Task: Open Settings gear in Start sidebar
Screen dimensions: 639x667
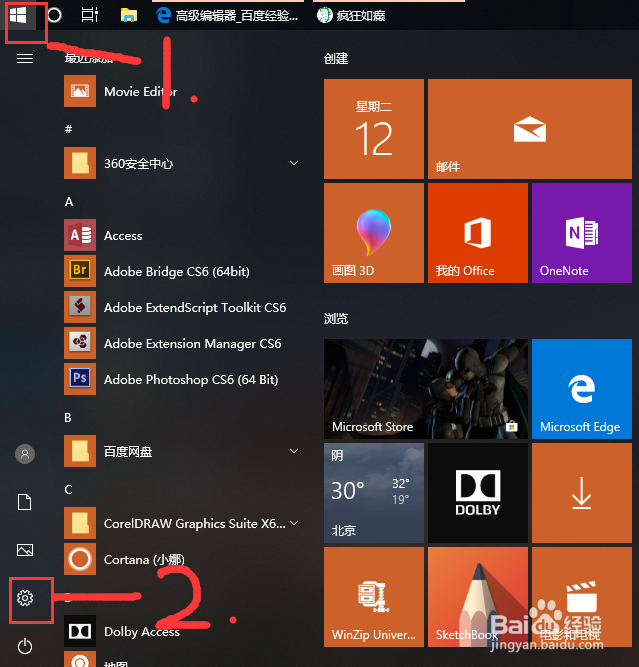Action: pyautogui.click(x=25, y=598)
